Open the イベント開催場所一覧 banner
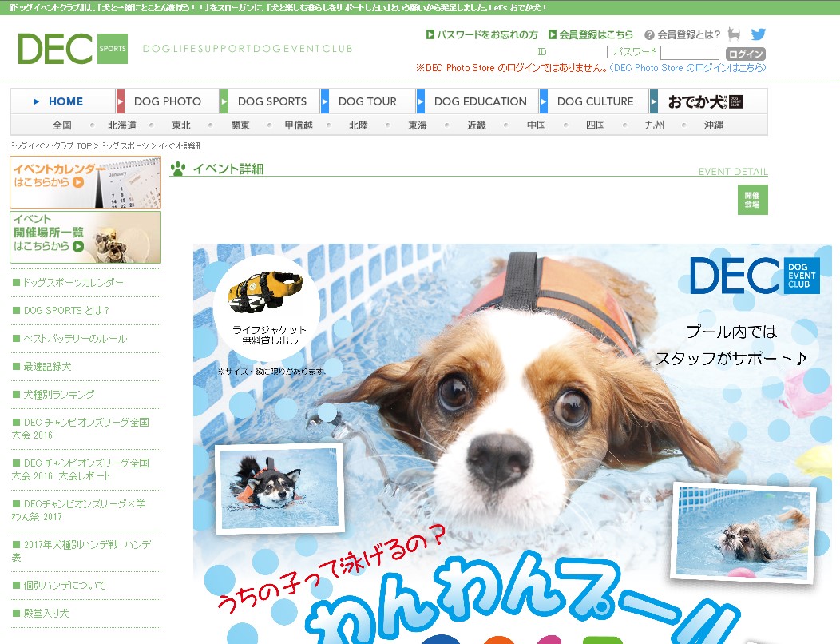The image size is (840, 644). coord(85,237)
